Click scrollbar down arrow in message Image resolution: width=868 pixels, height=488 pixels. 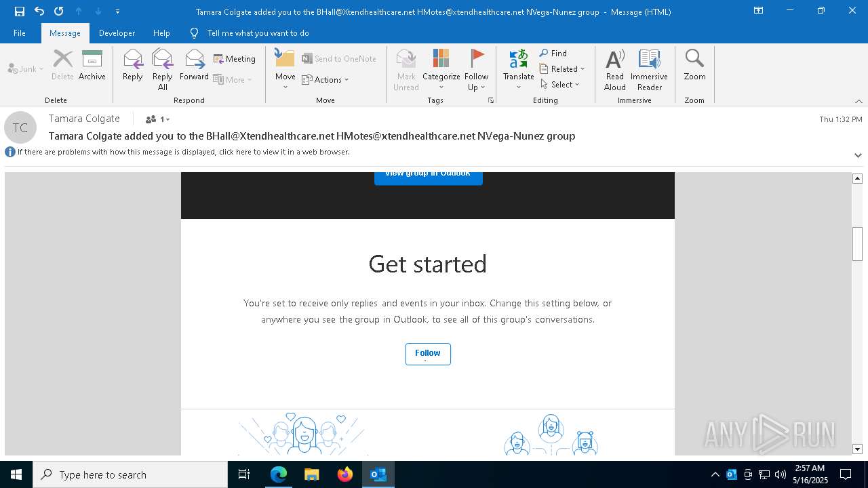pos(857,449)
